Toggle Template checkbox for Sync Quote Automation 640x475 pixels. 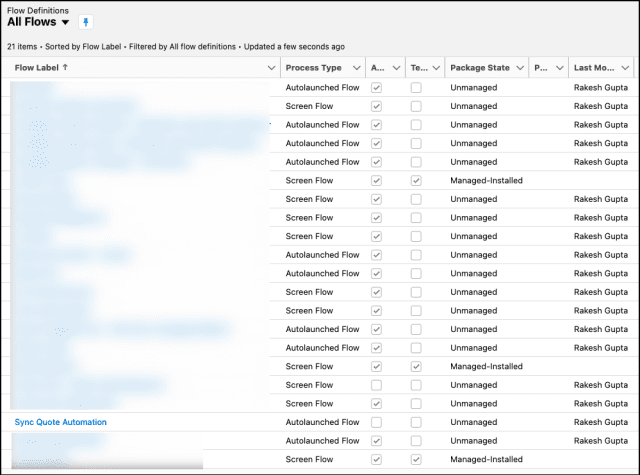(415, 422)
